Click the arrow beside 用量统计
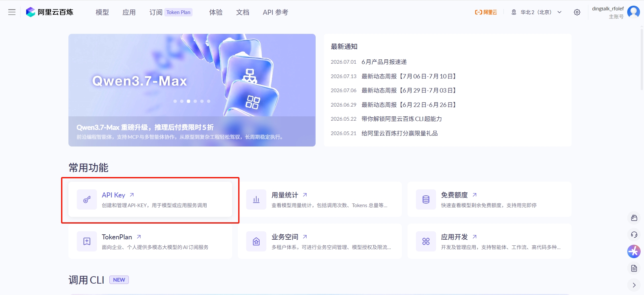This screenshot has height=295, width=644. 305,195
